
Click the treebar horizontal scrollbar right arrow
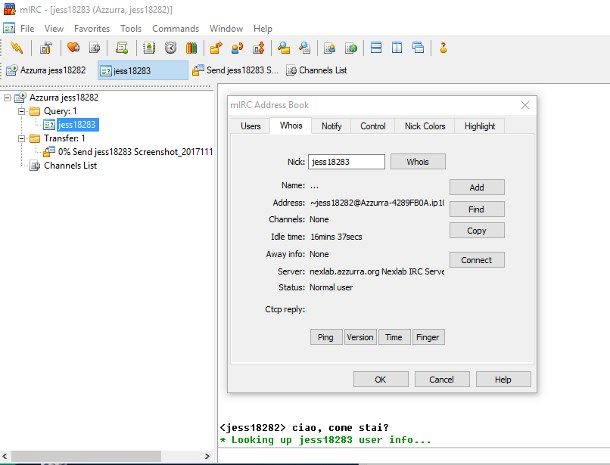[207, 456]
